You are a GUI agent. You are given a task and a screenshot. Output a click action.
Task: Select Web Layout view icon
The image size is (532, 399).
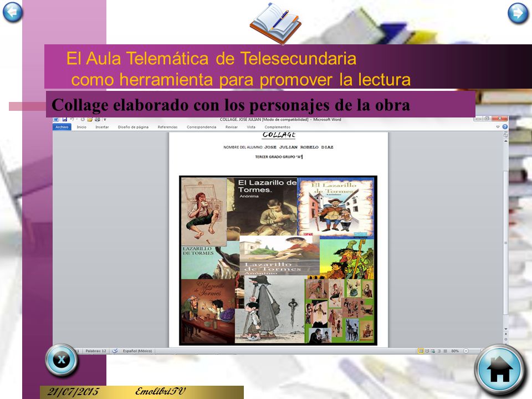click(x=433, y=351)
